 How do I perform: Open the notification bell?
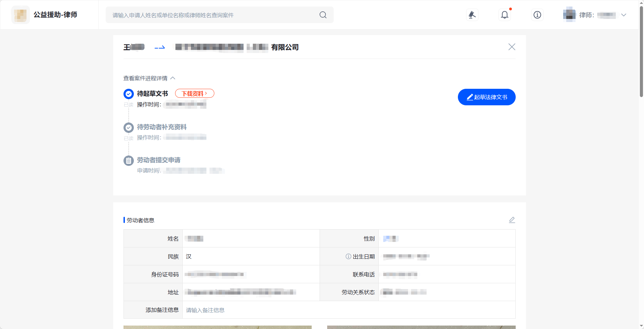[x=504, y=15]
